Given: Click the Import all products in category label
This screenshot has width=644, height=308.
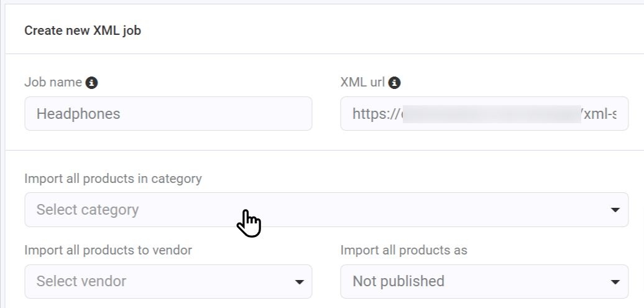Looking at the screenshot, I should click(113, 179).
